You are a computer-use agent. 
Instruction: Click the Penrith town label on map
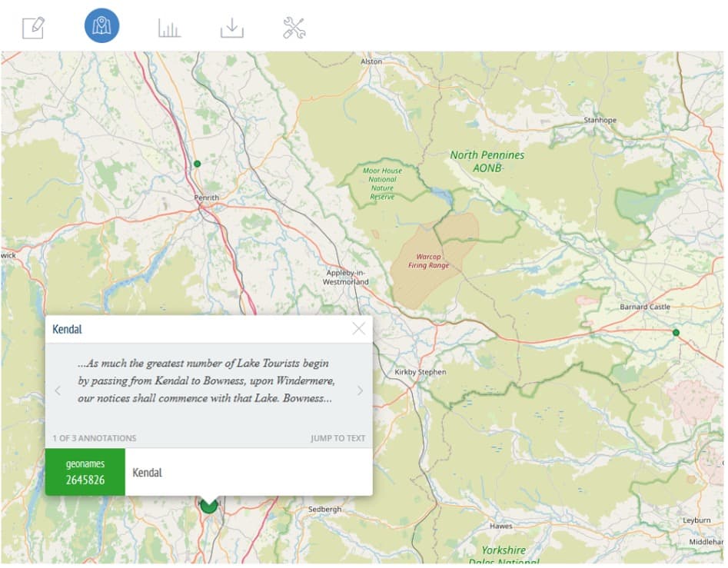point(206,198)
